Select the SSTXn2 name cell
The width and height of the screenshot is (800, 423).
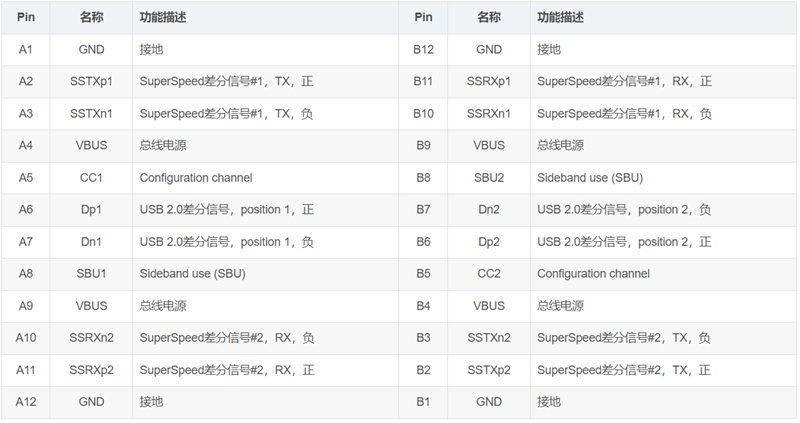[489, 337]
